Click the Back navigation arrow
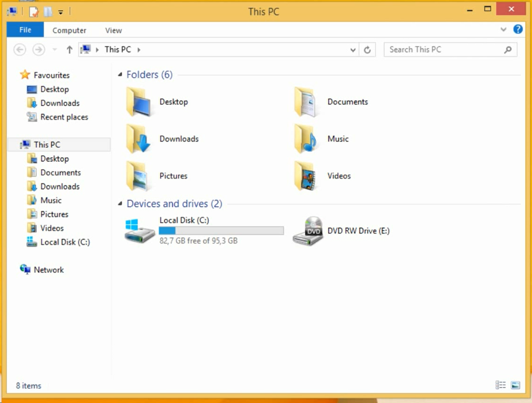Screen dimensions: 532x403 click(20, 50)
